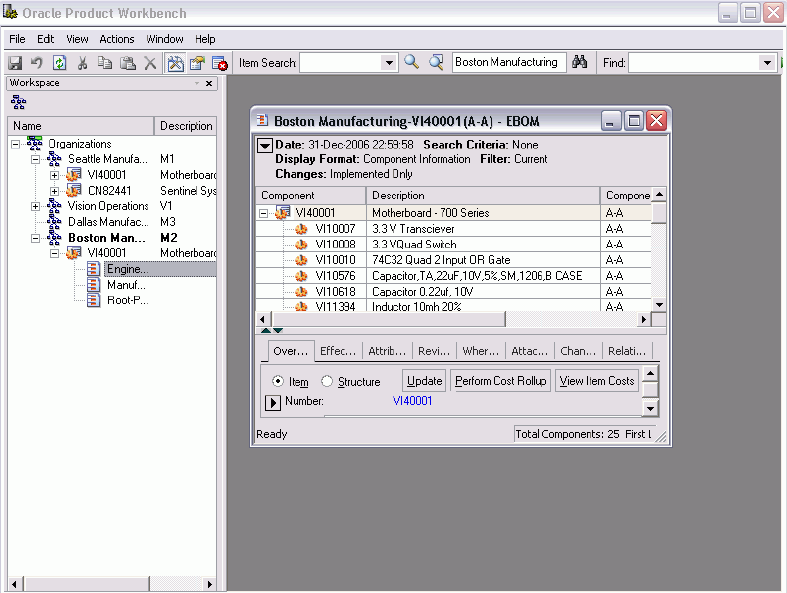Click the Undo toolbar icon
The image size is (787, 593).
tap(37, 63)
